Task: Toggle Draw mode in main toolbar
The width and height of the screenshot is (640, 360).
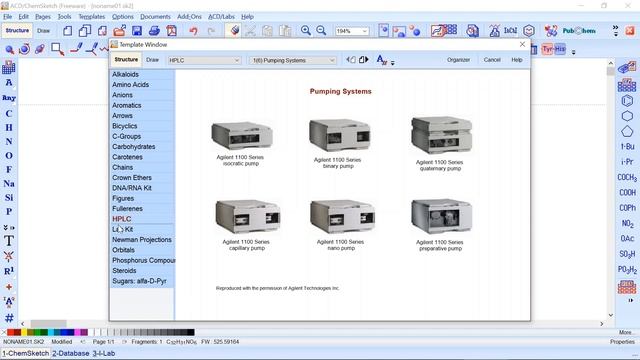Action: [43, 31]
